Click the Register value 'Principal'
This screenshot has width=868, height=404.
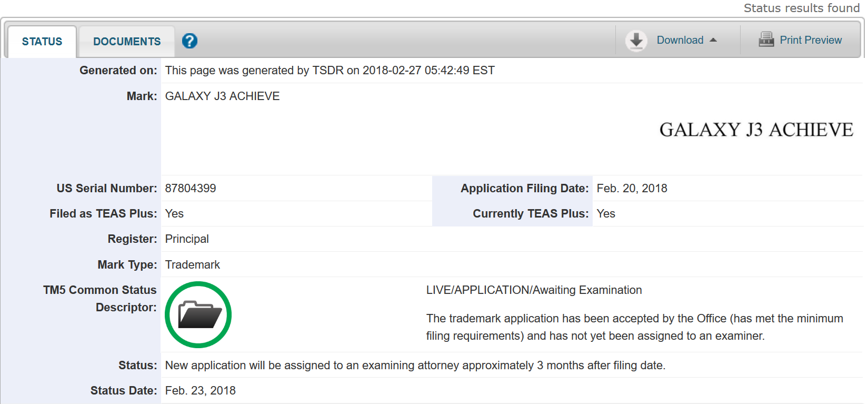coord(187,239)
